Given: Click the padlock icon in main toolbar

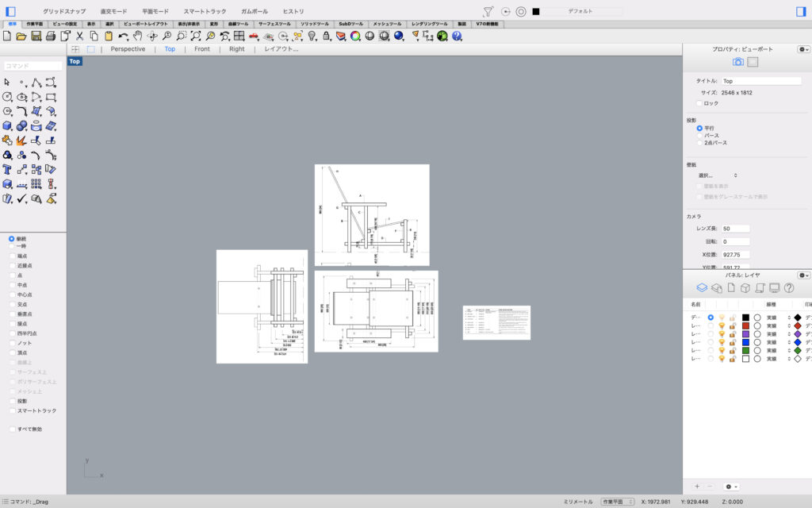Looking at the screenshot, I should coord(326,36).
